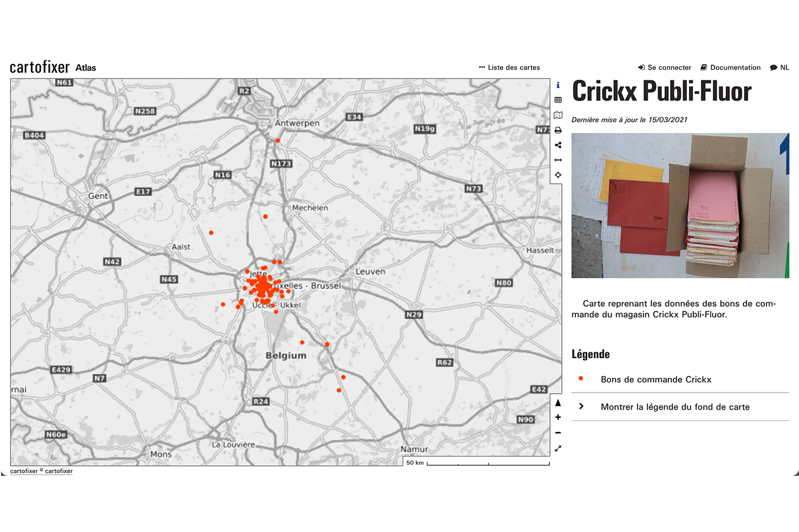Expand 'Montrer la légende du fond de carte'

(675, 407)
